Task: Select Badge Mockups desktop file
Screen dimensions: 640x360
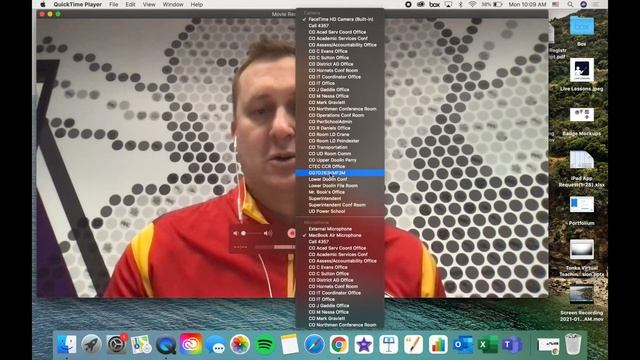Action: click(x=582, y=115)
